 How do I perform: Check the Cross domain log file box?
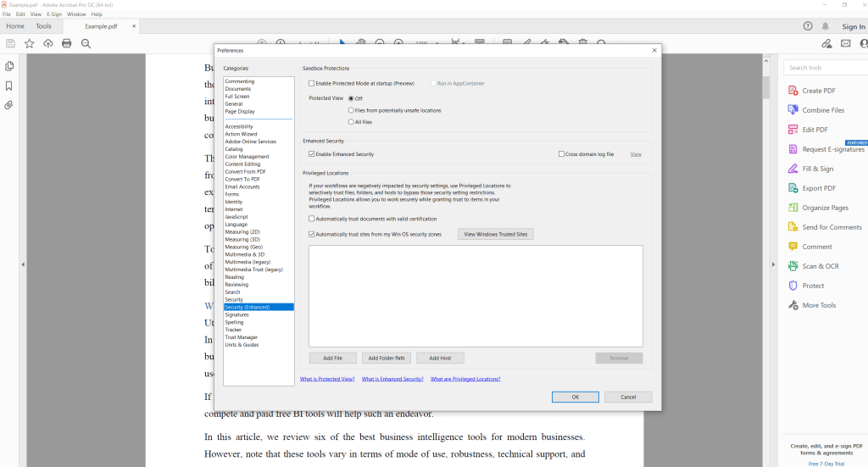[x=561, y=154]
